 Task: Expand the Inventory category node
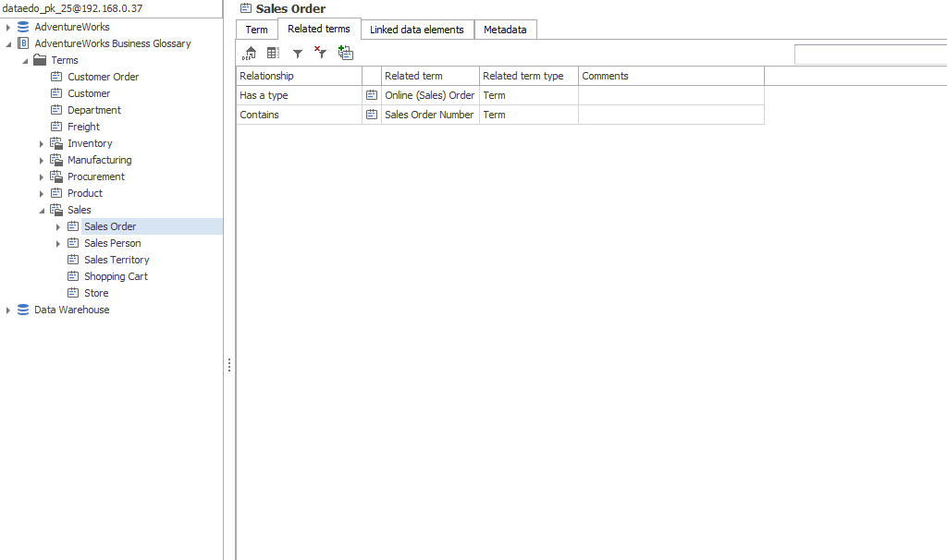pyautogui.click(x=42, y=144)
